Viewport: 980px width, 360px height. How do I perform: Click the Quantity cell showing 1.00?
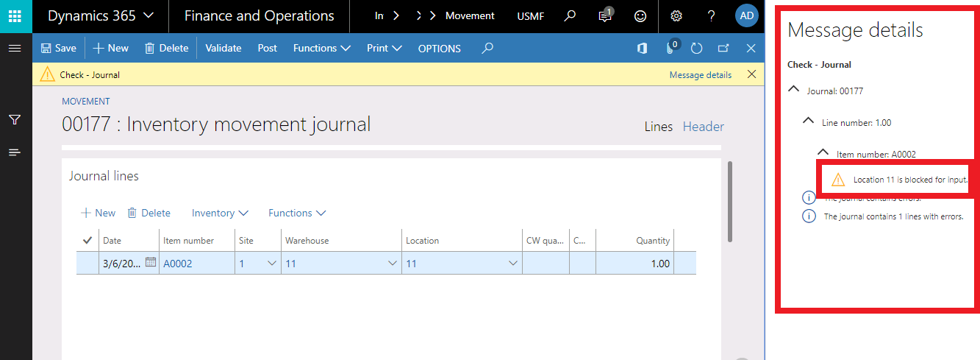(634, 263)
